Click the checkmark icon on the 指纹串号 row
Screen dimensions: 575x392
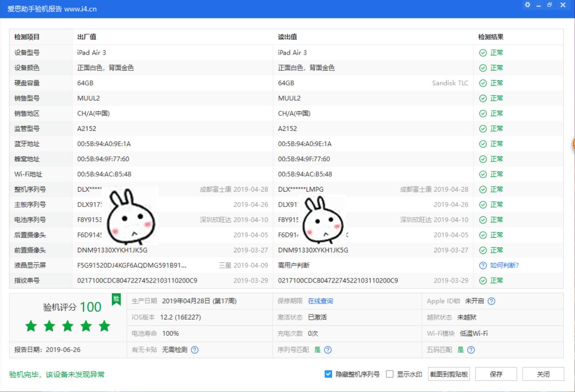[x=483, y=280]
